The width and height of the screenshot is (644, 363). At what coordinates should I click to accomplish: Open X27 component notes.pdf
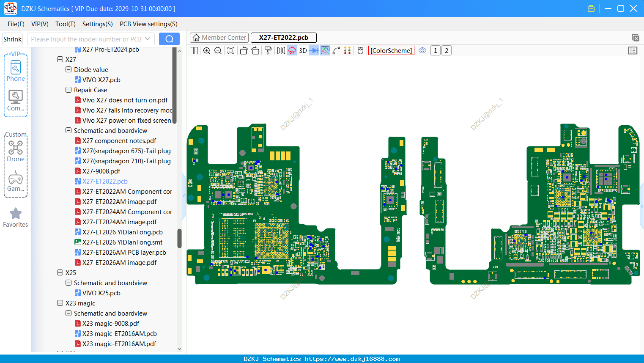click(119, 141)
